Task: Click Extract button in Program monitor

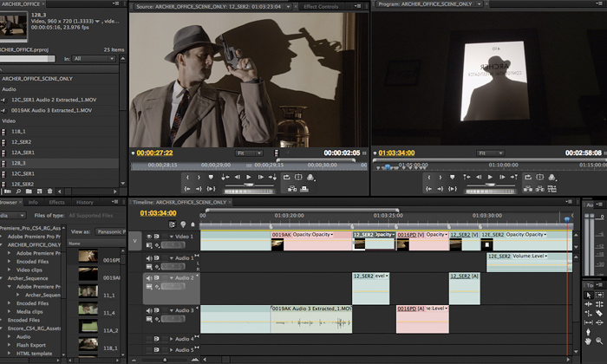Action: click(540, 189)
